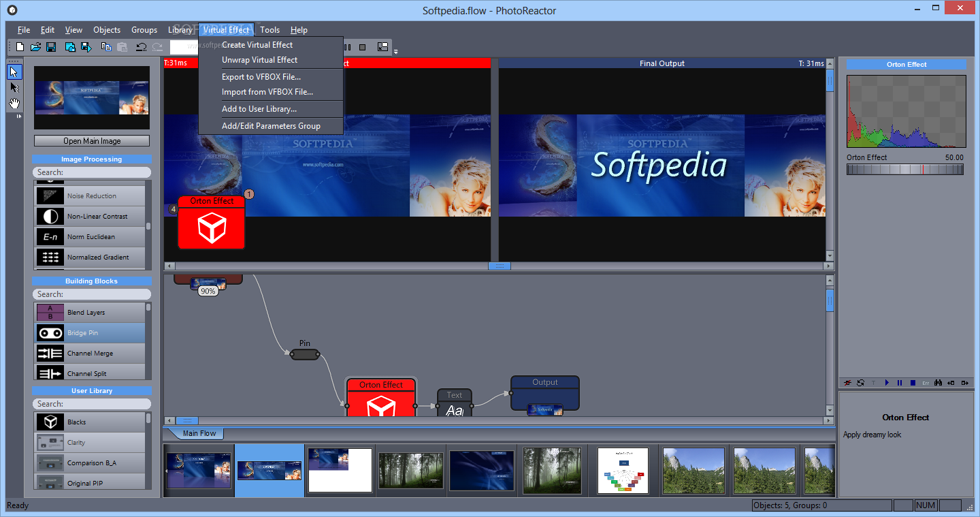Screen dimensions: 980x517
Task: Click the Text node in flow
Action: click(455, 403)
